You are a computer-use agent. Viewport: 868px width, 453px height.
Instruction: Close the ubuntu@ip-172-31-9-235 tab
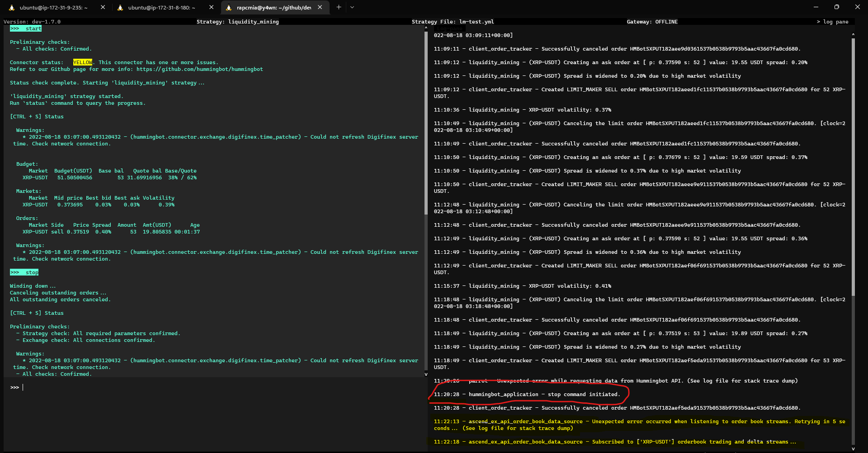(103, 7)
